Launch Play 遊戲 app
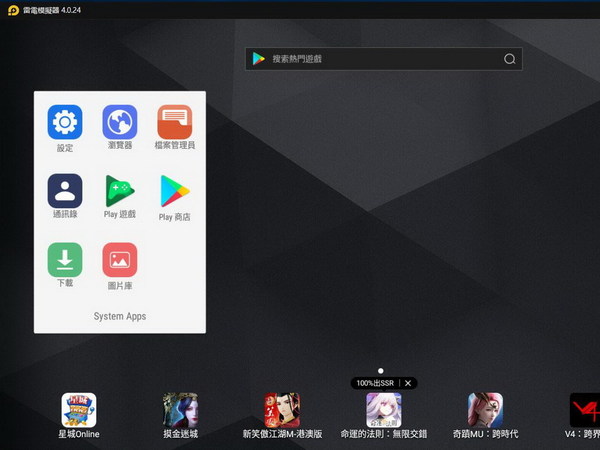The height and width of the screenshot is (450, 600). tap(120, 190)
